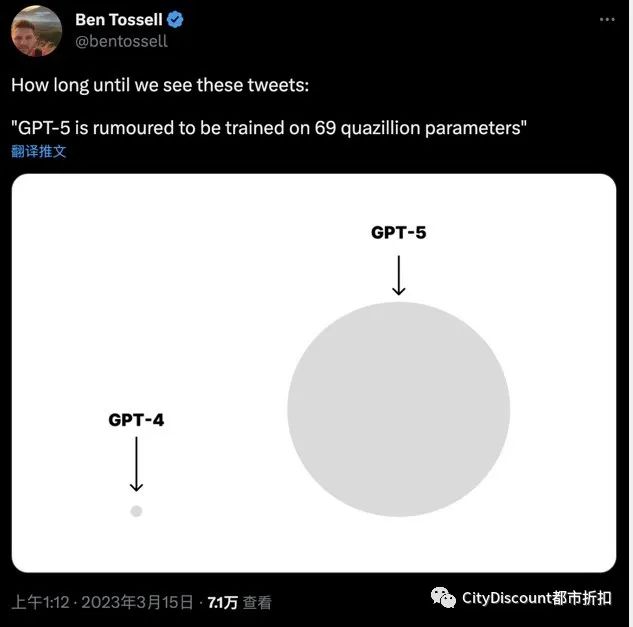
Task: Click the Ben Tossell display name
Action: (119, 20)
